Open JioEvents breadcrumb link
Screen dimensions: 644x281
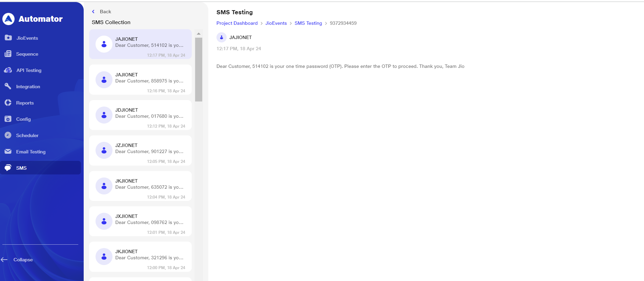[x=276, y=23]
